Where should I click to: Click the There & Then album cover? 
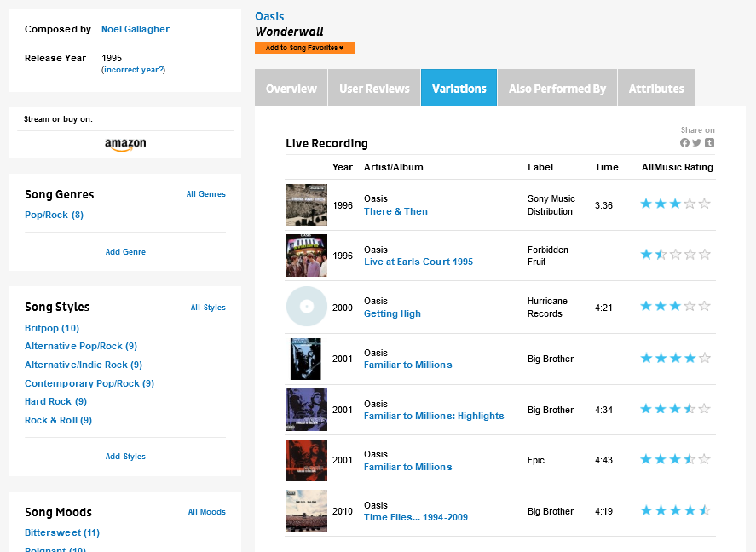[306, 204]
